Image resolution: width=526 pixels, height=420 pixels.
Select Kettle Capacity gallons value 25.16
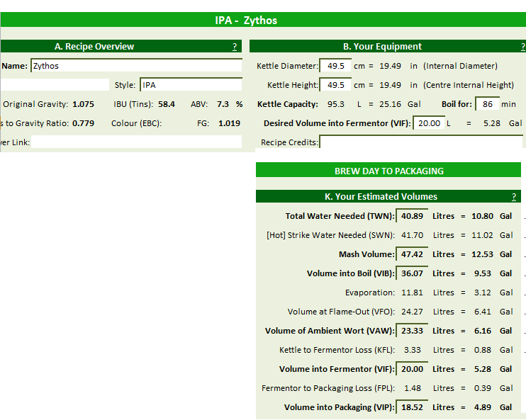click(390, 104)
